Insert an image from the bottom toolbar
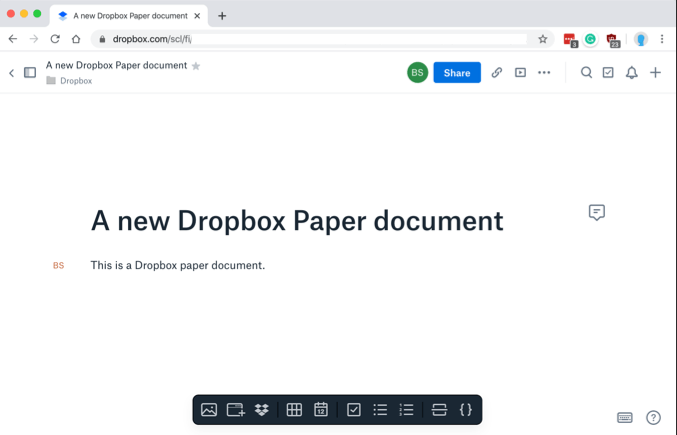Screen dimensions: 677x435 click(209, 410)
